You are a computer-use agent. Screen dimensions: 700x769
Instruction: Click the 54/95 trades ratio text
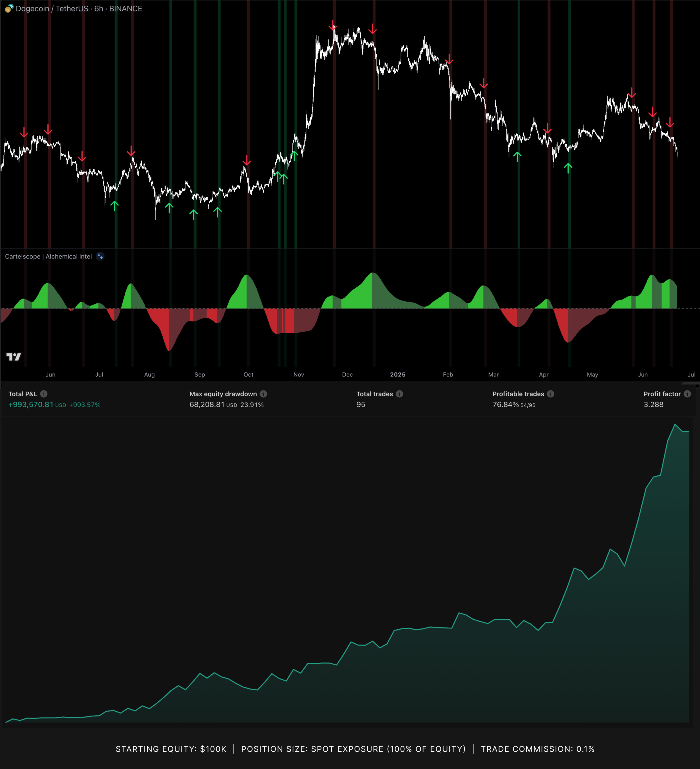coord(528,405)
